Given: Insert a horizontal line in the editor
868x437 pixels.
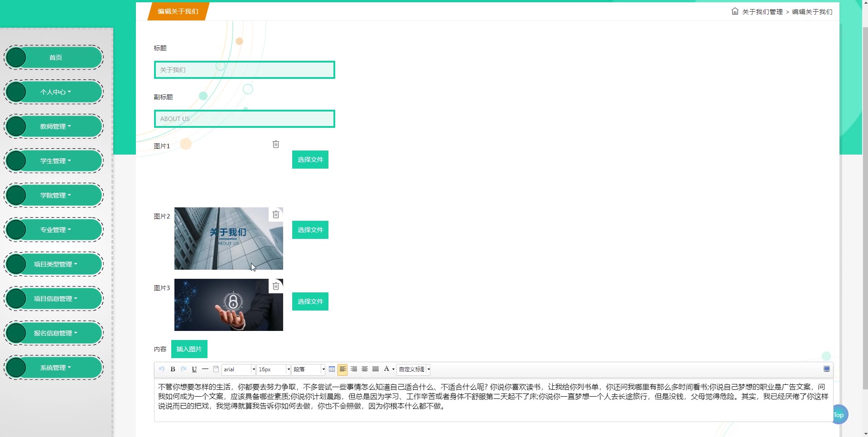Looking at the screenshot, I should [x=205, y=369].
